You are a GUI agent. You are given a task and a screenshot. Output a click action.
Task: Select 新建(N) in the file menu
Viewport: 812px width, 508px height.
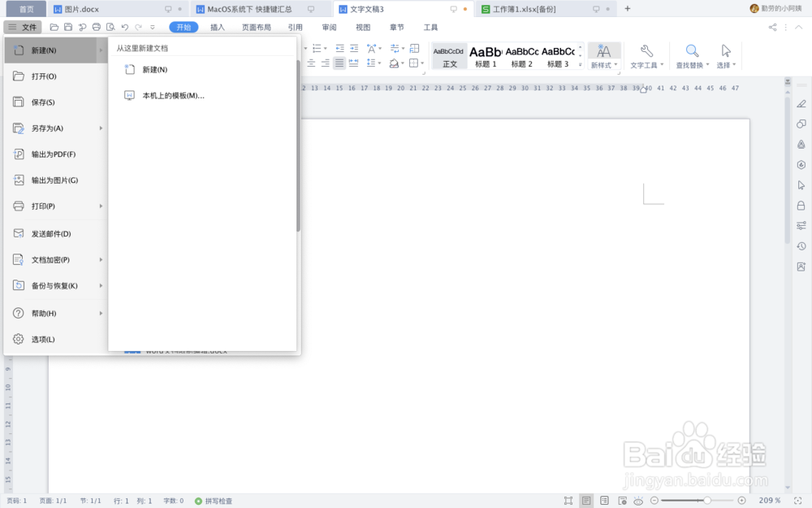click(55, 50)
